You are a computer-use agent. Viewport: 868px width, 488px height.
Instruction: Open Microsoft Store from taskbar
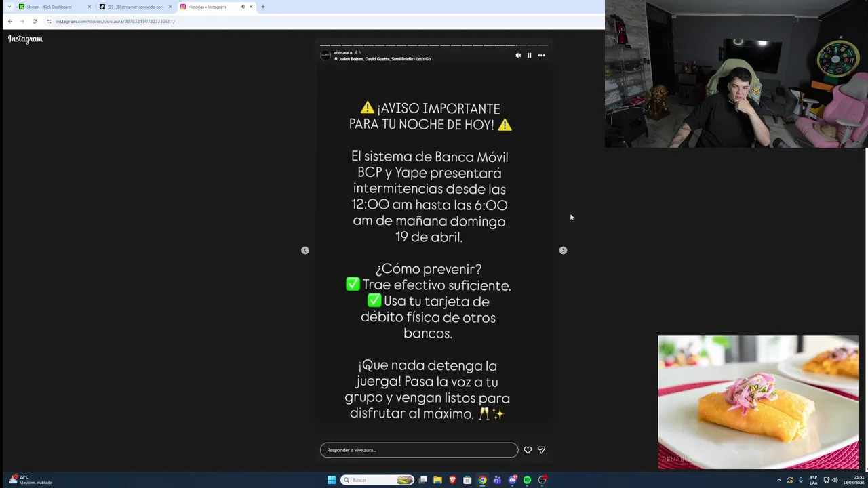[x=467, y=480]
